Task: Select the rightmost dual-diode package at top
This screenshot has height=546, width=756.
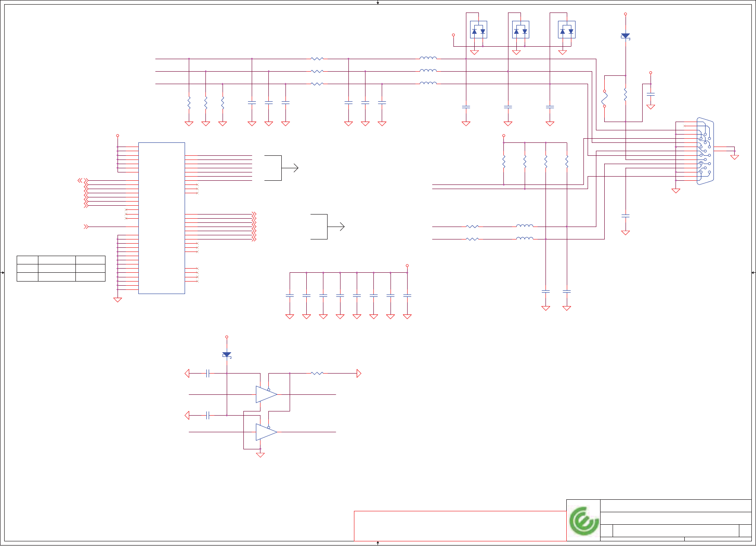Action: coord(567,30)
